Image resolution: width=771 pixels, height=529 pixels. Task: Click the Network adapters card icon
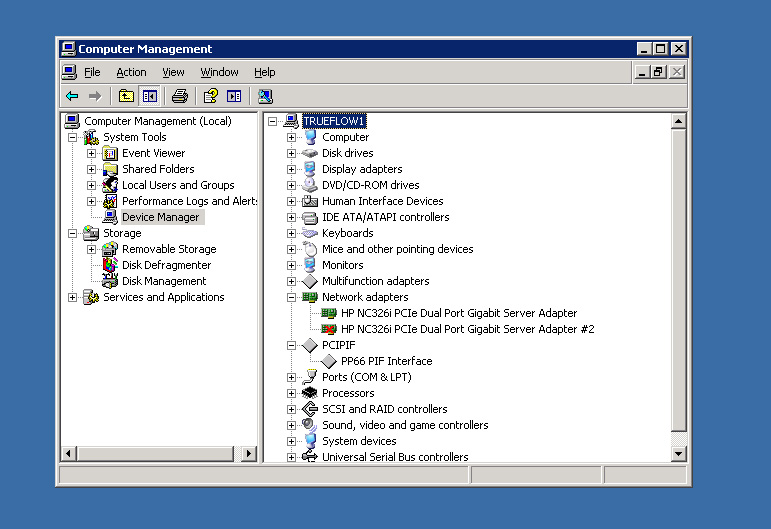[x=310, y=297]
